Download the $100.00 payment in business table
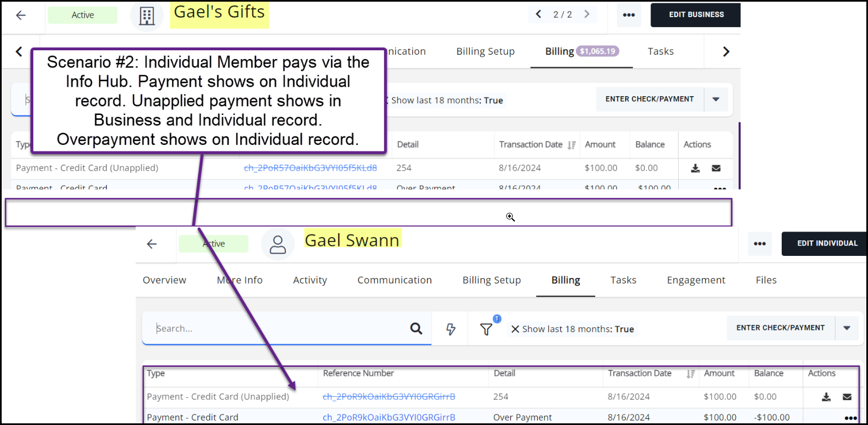Image resolution: width=868 pixels, height=425 pixels. coord(695,168)
